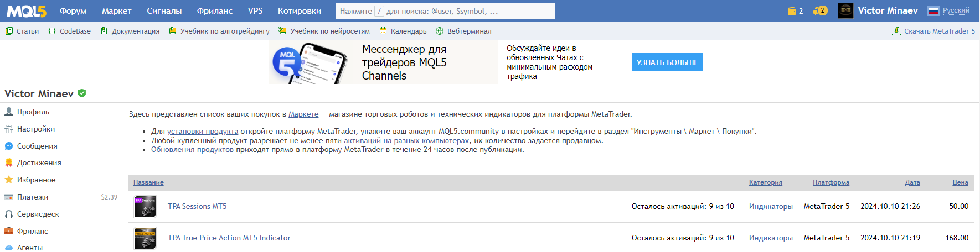Open Агенты in sidebar
This screenshot has height=252, width=980.
tap(30, 248)
